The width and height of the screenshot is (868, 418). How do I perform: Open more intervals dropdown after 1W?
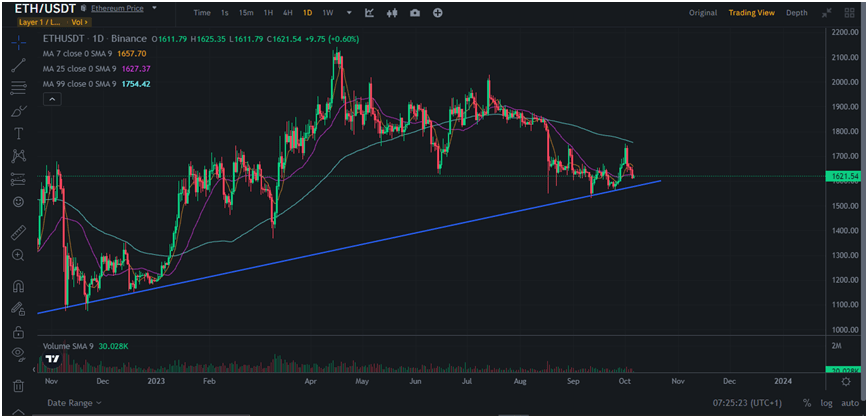tap(349, 13)
